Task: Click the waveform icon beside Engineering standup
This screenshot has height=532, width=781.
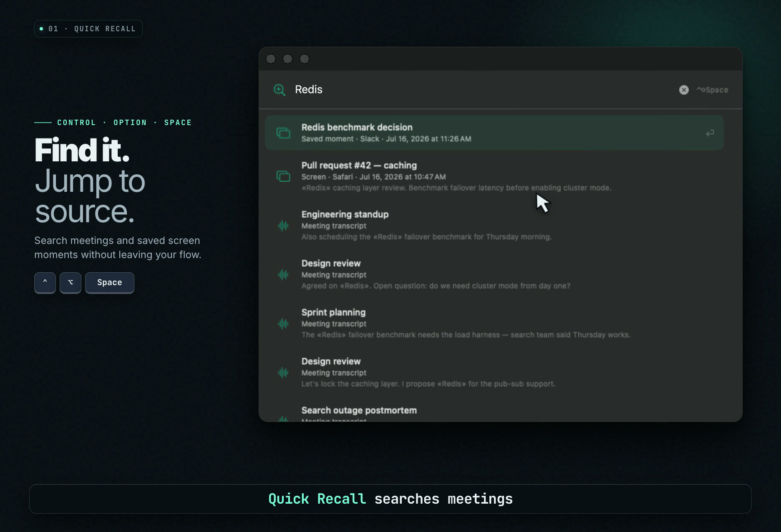Action: coord(283,226)
